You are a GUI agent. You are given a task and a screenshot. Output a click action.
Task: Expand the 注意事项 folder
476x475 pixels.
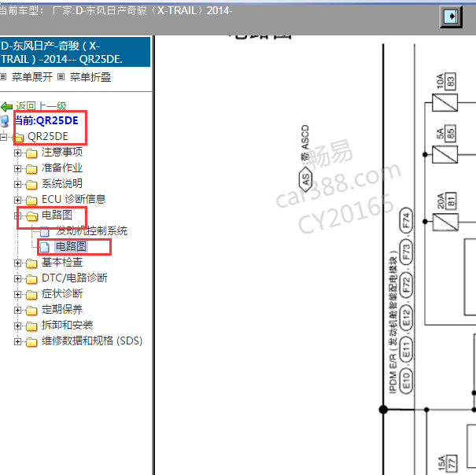click(x=17, y=153)
